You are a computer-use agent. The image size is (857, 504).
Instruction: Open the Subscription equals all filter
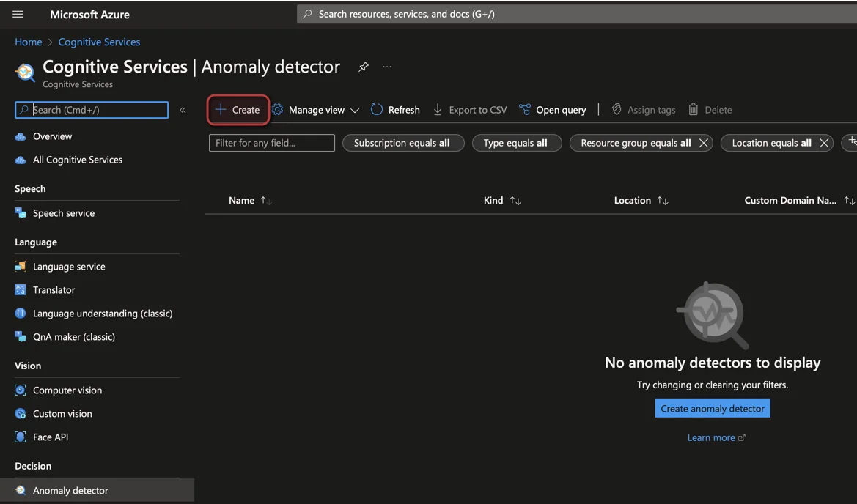(403, 143)
